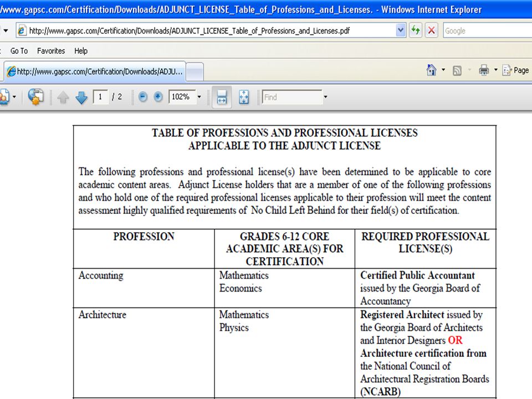Click the '(NCARB)' text
The width and height of the screenshot is (532, 399).
coord(380,392)
